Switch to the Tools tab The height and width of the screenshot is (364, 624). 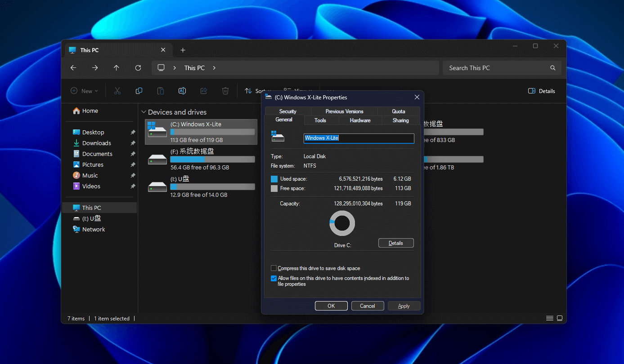(320, 120)
